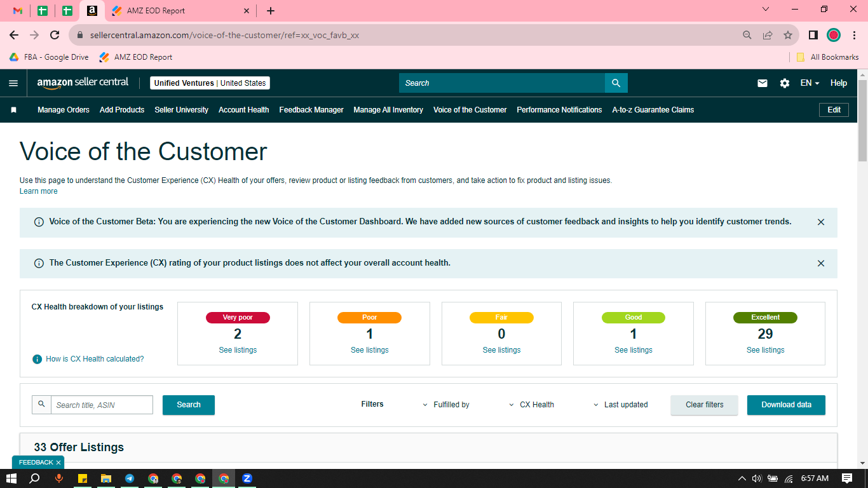Go to Manage All Inventory
This screenshot has width=868, height=488.
(x=388, y=110)
